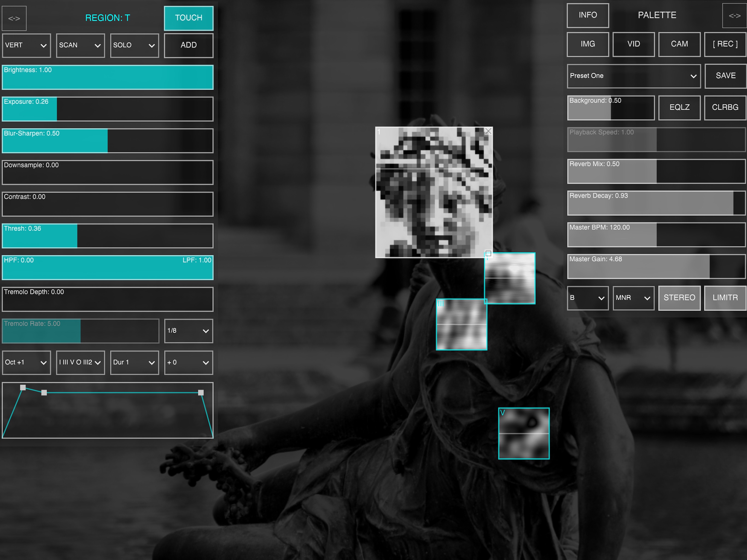
Task: Click the LIMITR limiter icon
Action: pyautogui.click(x=725, y=296)
